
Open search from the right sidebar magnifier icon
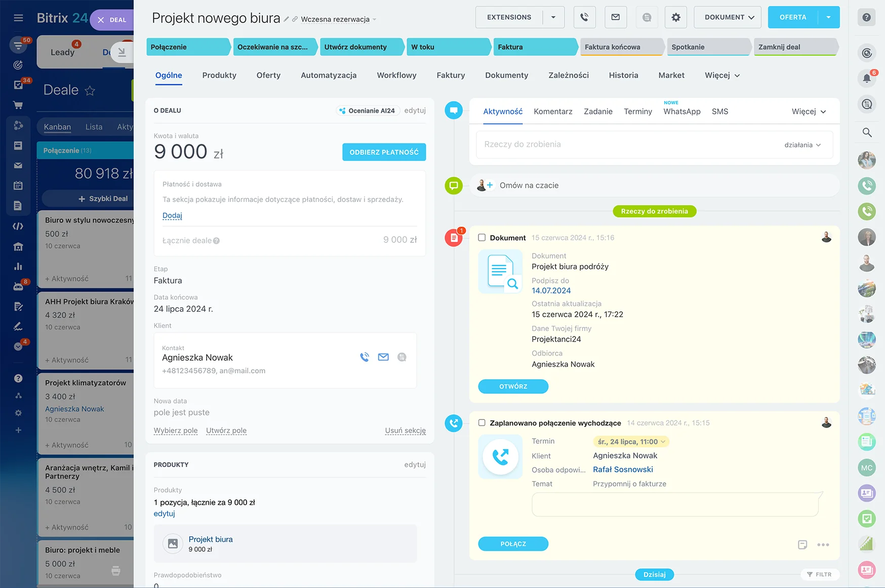coord(867,133)
